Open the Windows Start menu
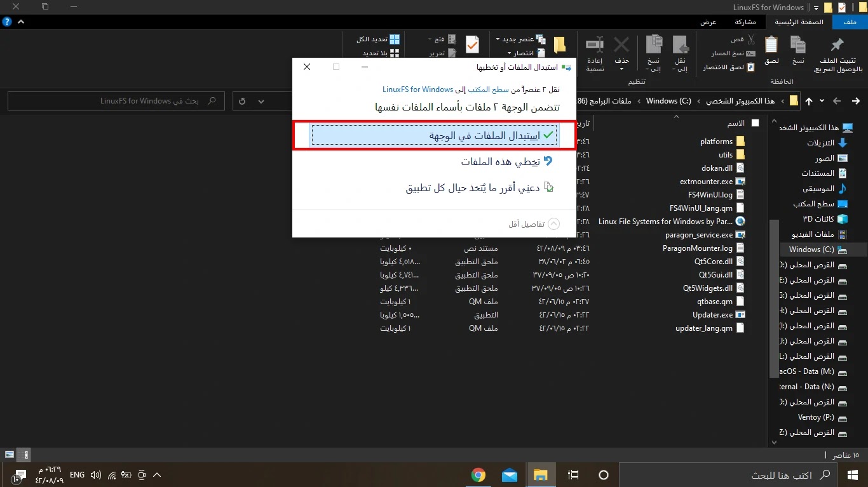 click(853, 474)
